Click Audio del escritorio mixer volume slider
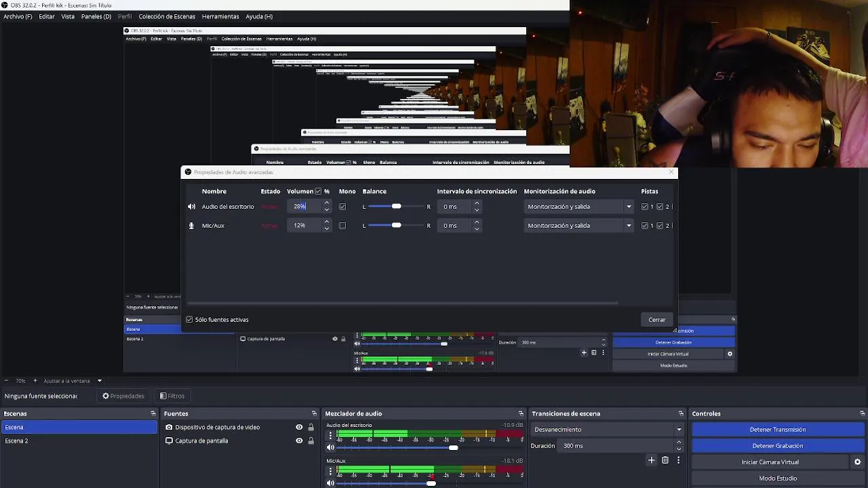This screenshot has height=488, width=868. [x=430, y=447]
